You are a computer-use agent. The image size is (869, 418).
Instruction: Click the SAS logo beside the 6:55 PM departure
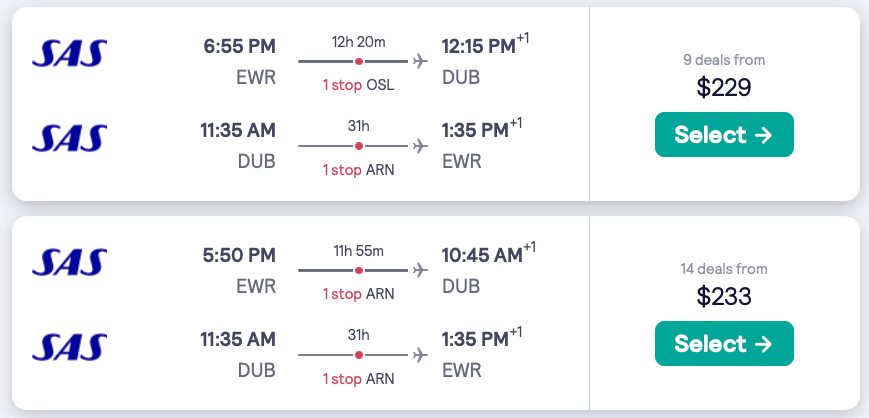click(x=69, y=53)
